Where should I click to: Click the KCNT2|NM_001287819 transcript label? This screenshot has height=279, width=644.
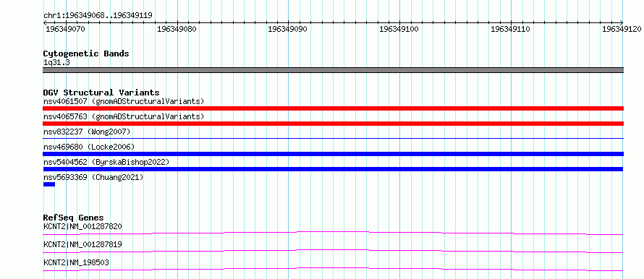coord(82,244)
